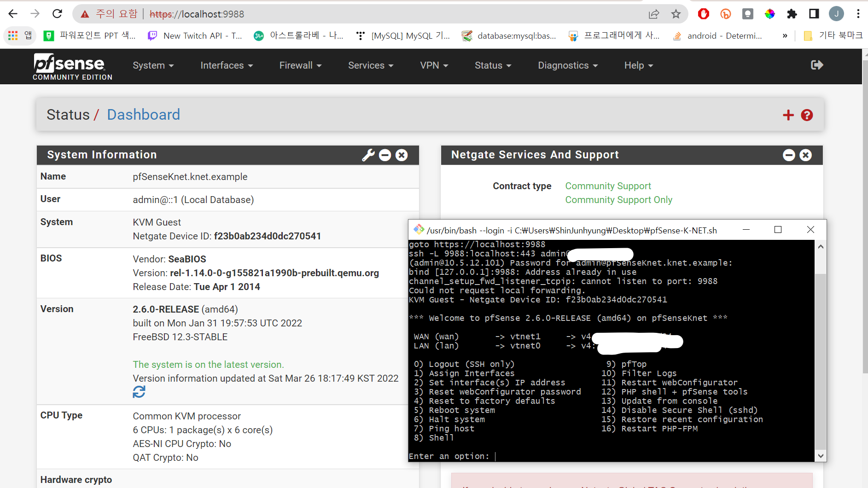Add a widget with the plus icon
Screen dimensions: 868x488
788,115
